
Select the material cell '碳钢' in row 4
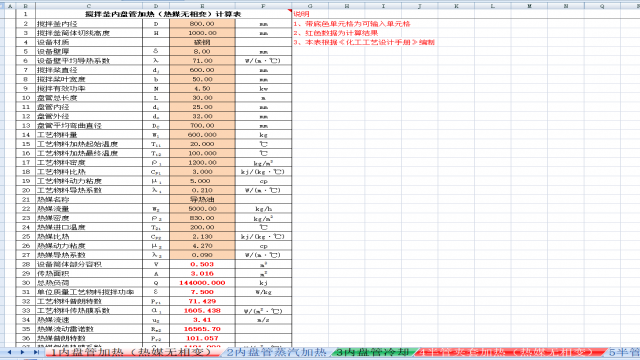click(202, 42)
